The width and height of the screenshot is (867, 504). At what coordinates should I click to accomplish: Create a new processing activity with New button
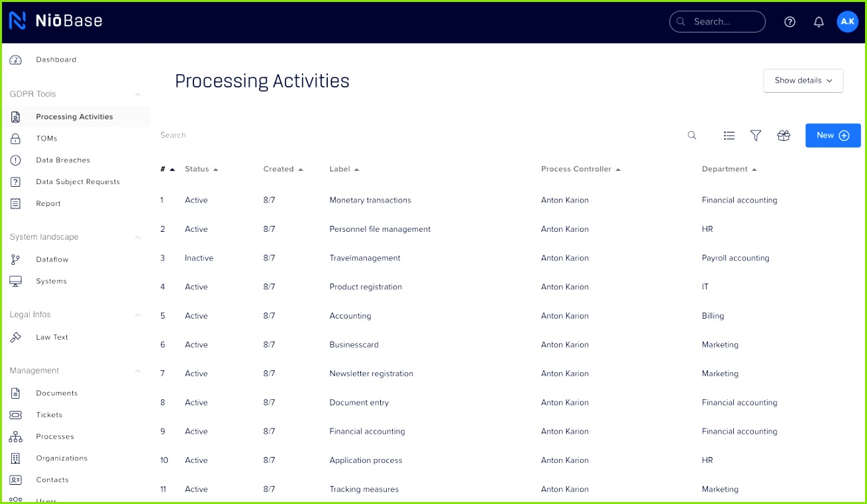click(832, 135)
